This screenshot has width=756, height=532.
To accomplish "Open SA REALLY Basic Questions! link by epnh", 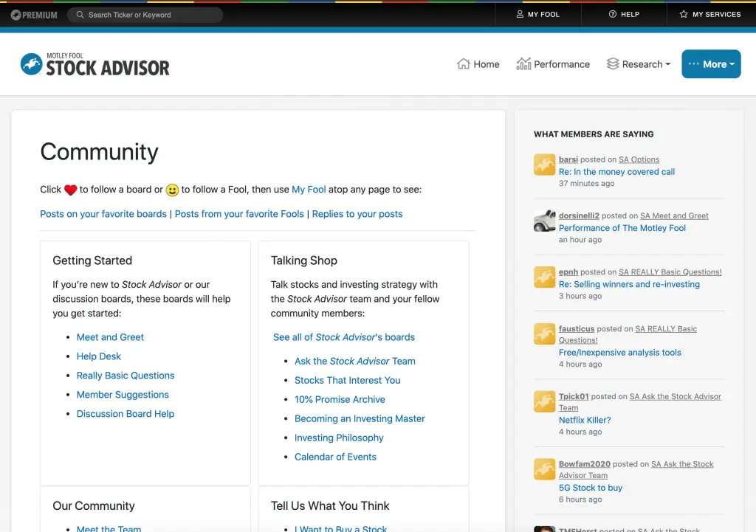I will pyautogui.click(x=670, y=272).
